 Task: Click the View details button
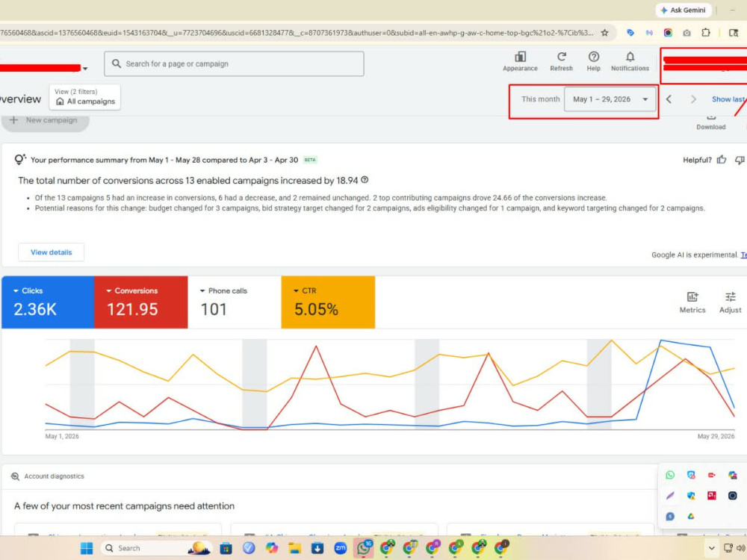[51, 252]
